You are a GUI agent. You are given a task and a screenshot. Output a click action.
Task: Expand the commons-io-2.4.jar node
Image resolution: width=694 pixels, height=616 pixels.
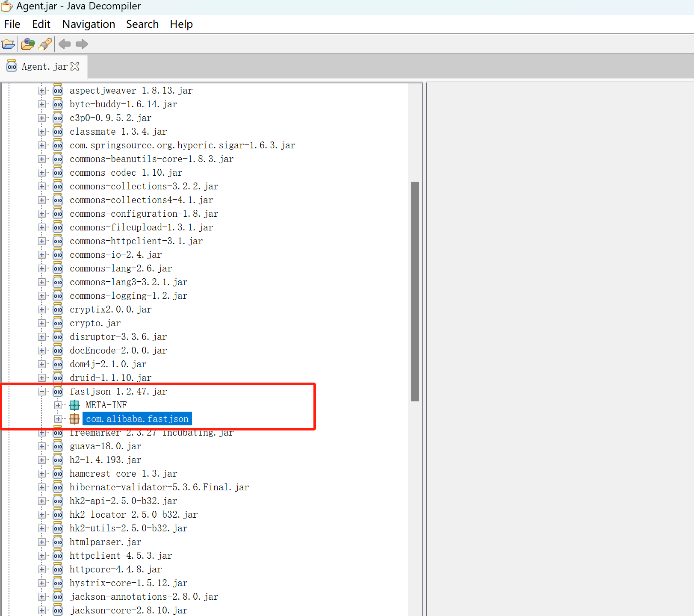42,255
